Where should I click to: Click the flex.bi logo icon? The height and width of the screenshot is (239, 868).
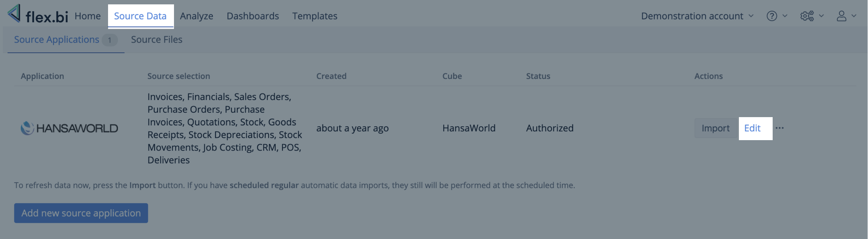[x=14, y=13]
